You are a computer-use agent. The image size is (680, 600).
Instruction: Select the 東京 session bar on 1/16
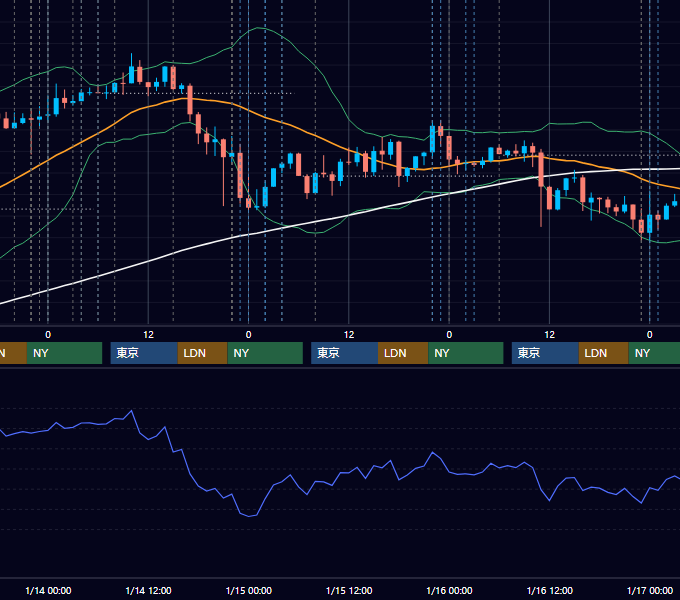tap(545, 353)
